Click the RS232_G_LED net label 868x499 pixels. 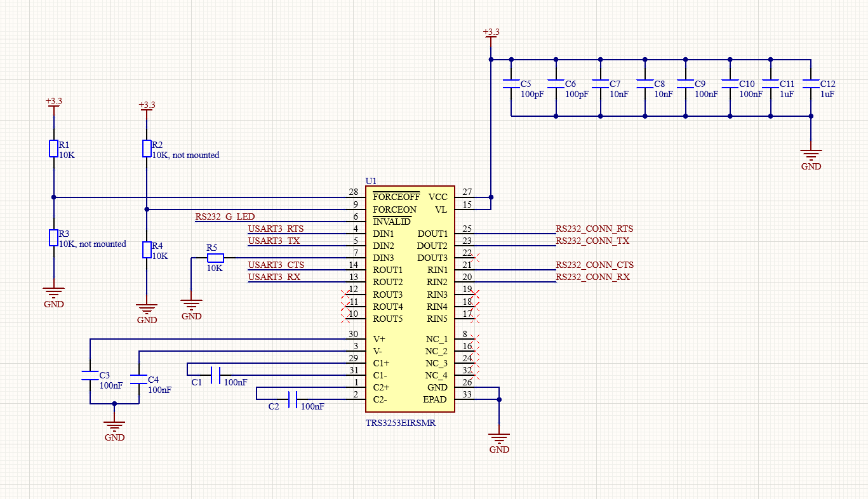click(x=225, y=216)
